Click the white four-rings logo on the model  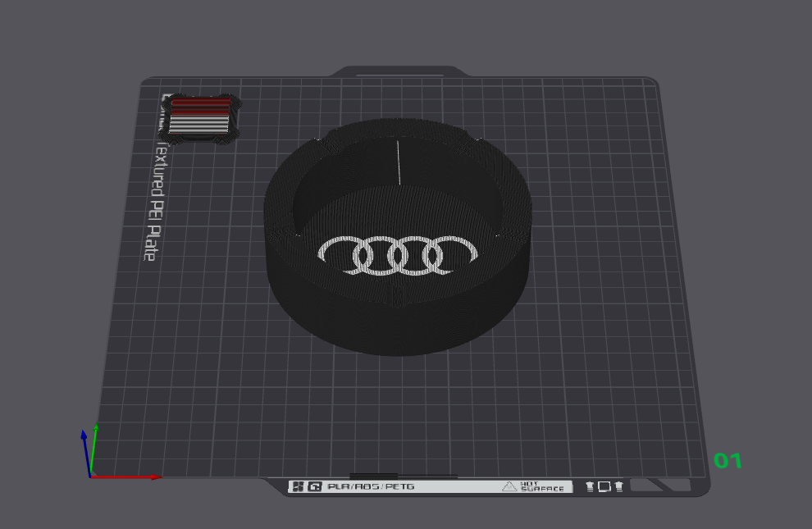click(397, 256)
